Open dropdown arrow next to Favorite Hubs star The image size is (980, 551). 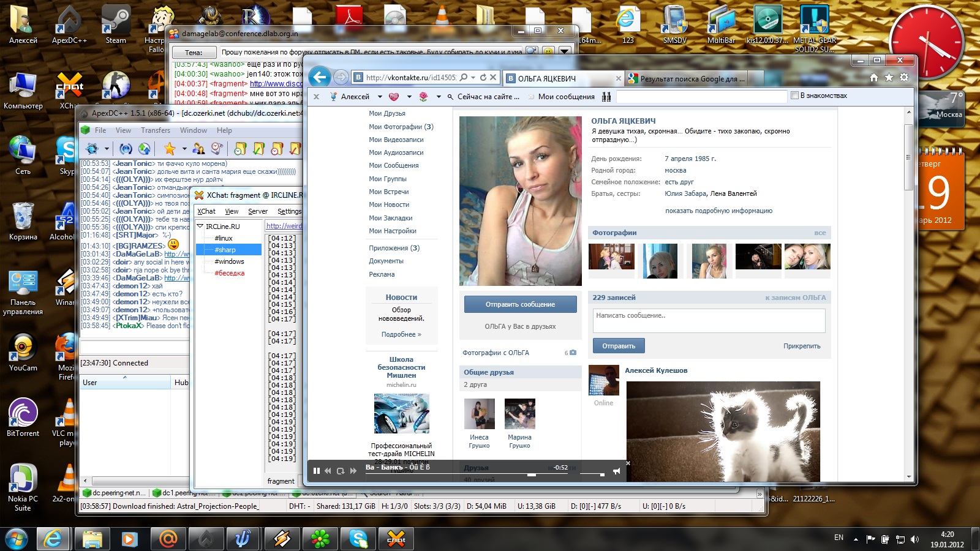(x=184, y=148)
